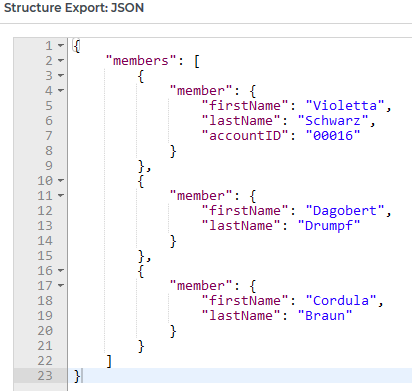The image size is (412, 391).
Task: Click the "Cordula" firstName value
Action: (x=341, y=301)
